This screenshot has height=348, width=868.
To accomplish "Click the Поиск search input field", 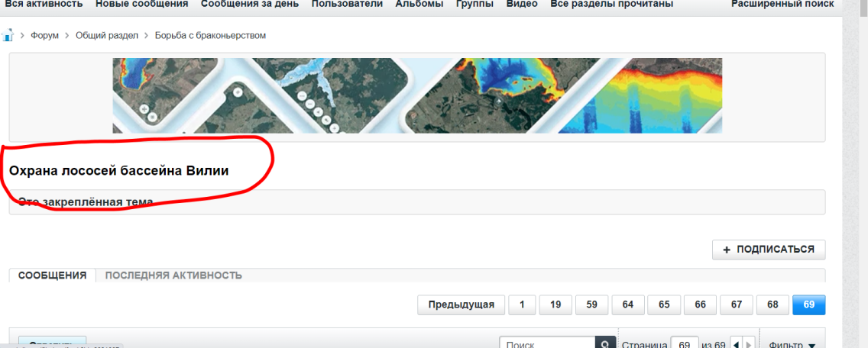I will tap(547, 344).
